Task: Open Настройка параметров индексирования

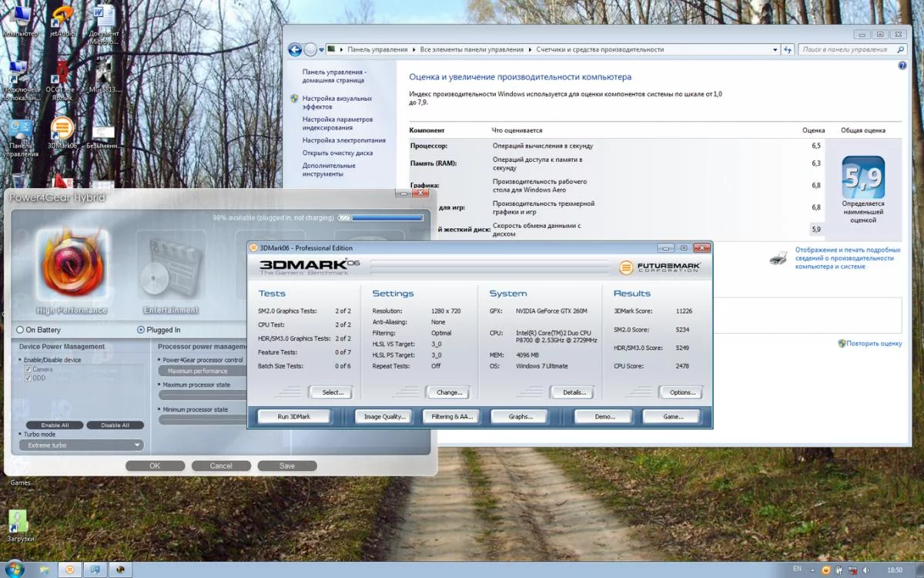Action: [337, 123]
